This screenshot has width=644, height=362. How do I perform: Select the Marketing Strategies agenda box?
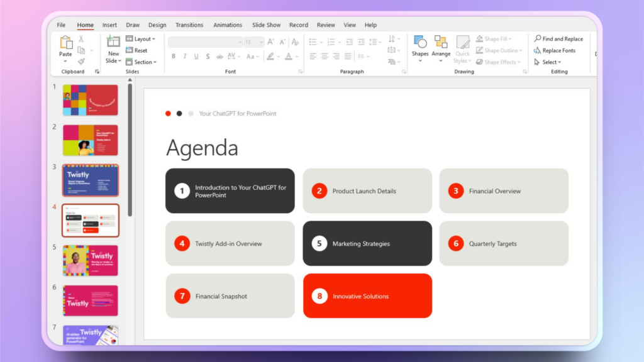[367, 243]
